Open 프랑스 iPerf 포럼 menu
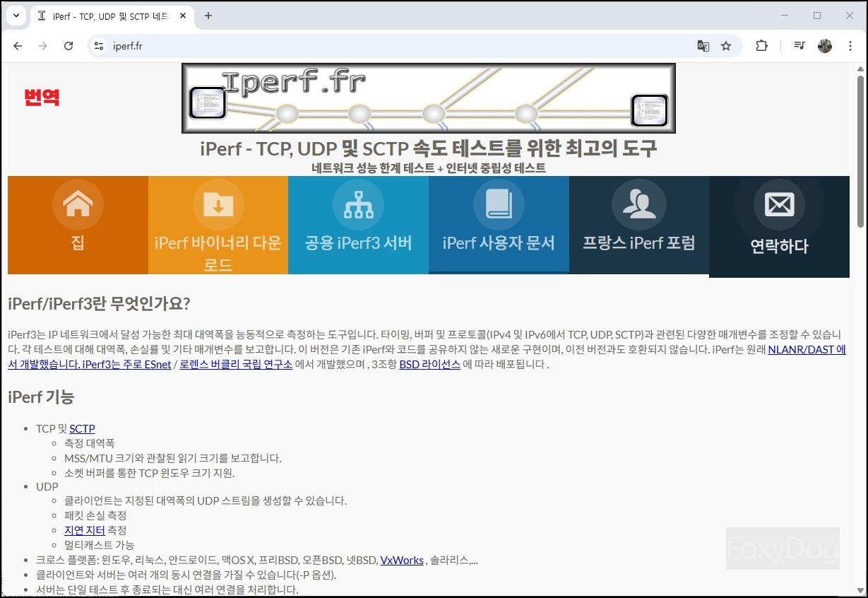868x598 pixels. pyautogui.click(x=639, y=225)
